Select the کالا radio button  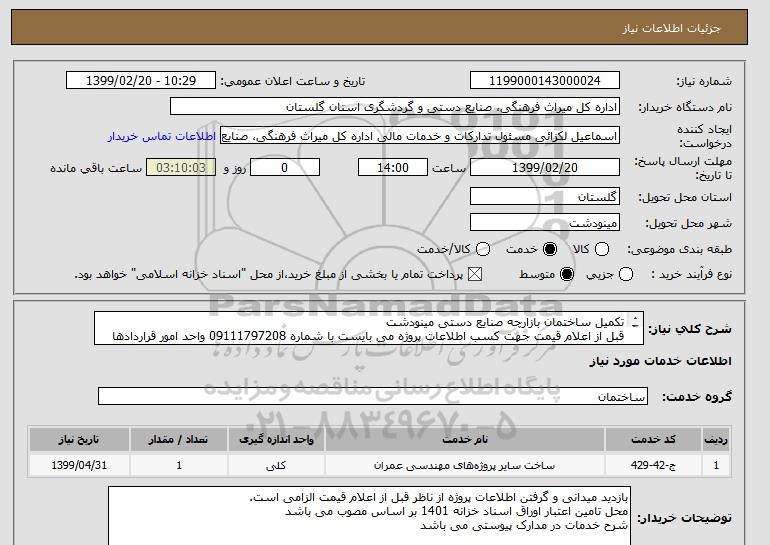click(x=602, y=249)
